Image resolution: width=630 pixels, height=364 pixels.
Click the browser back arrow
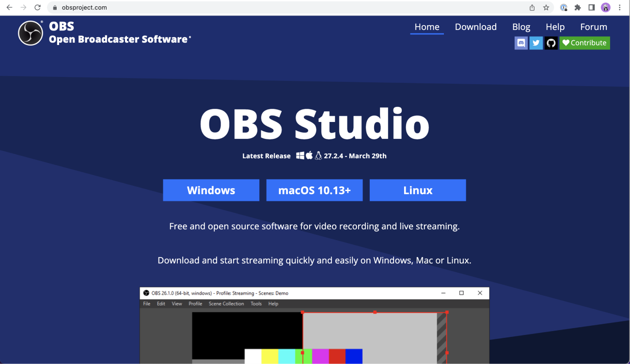click(9, 7)
